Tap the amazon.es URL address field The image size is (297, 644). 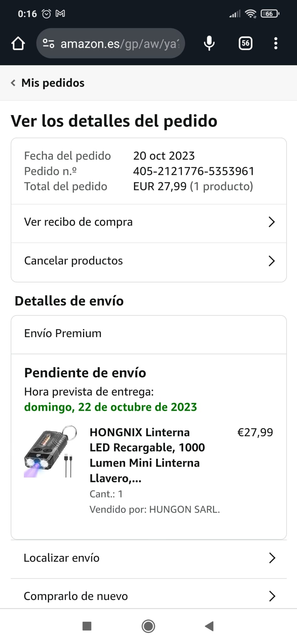click(x=119, y=43)
